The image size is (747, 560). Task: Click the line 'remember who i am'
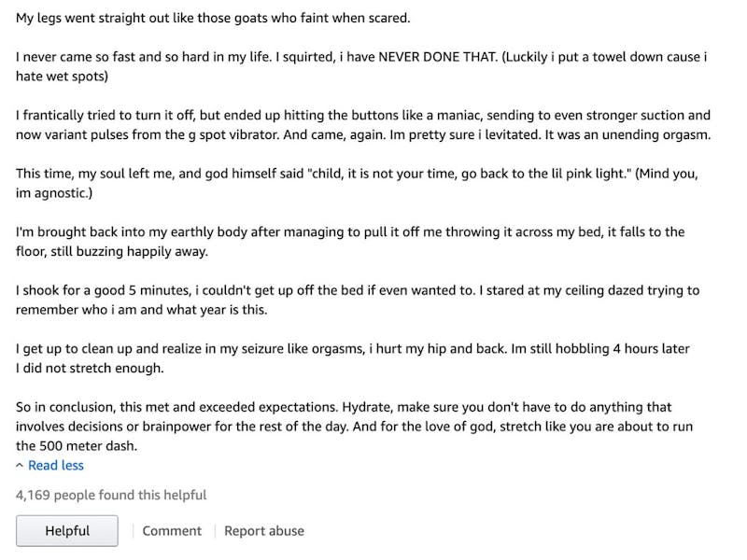pos(142,310)
